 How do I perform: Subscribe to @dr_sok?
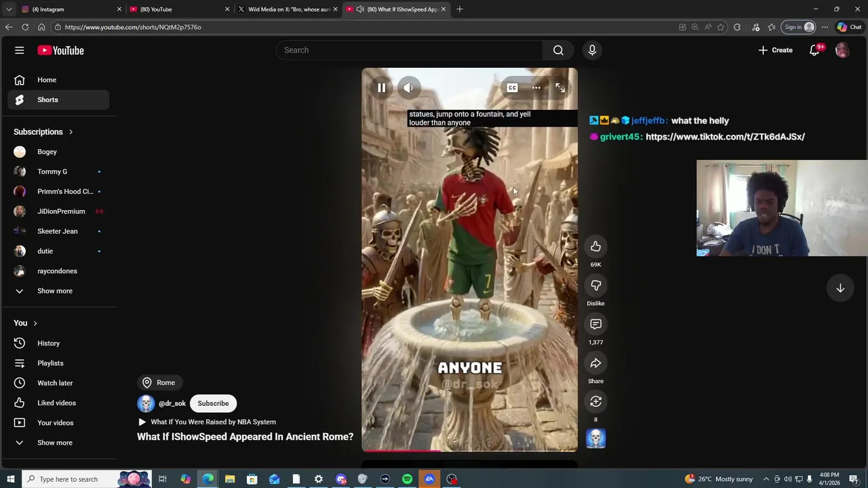[x=213, y=403]
